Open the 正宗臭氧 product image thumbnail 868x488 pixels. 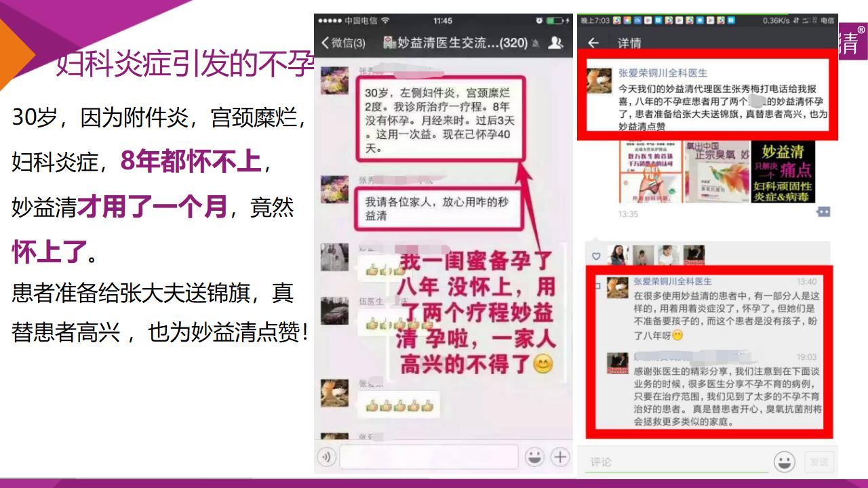tap(717, 172)
